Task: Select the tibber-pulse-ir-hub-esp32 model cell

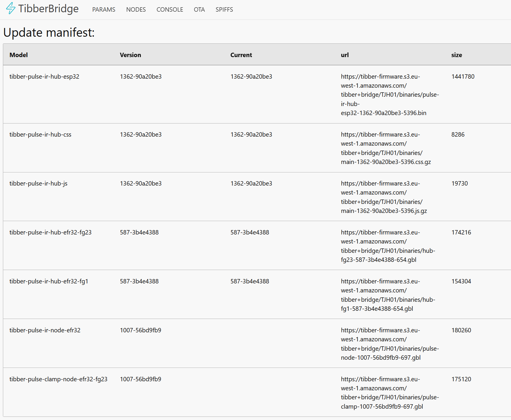Action: [44, 77]
